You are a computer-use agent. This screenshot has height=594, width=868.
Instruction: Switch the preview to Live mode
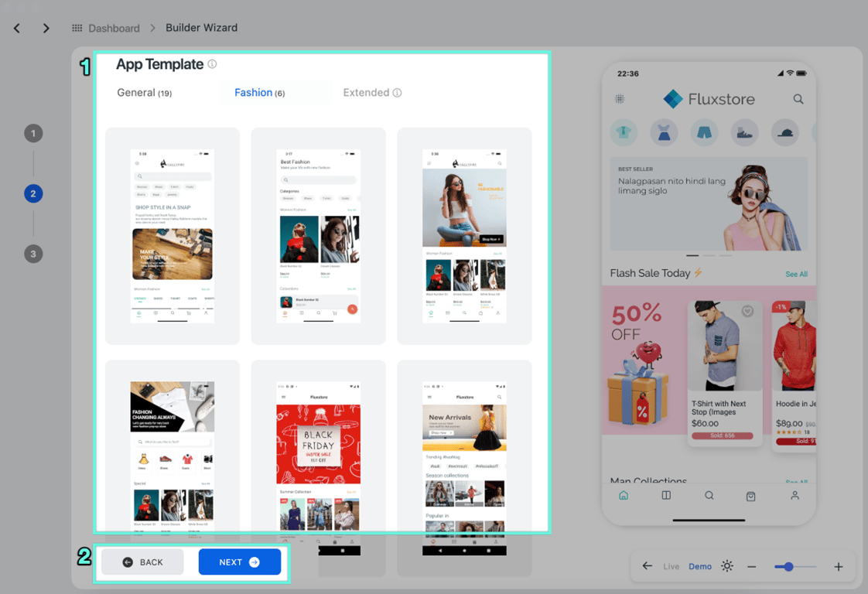click(671, 566)
